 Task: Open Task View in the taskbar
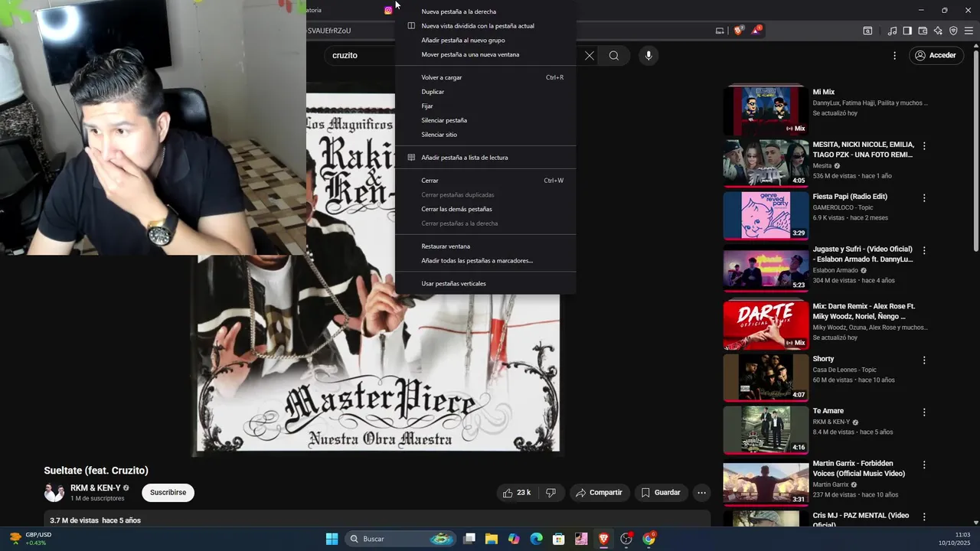(x=469, y=539)
